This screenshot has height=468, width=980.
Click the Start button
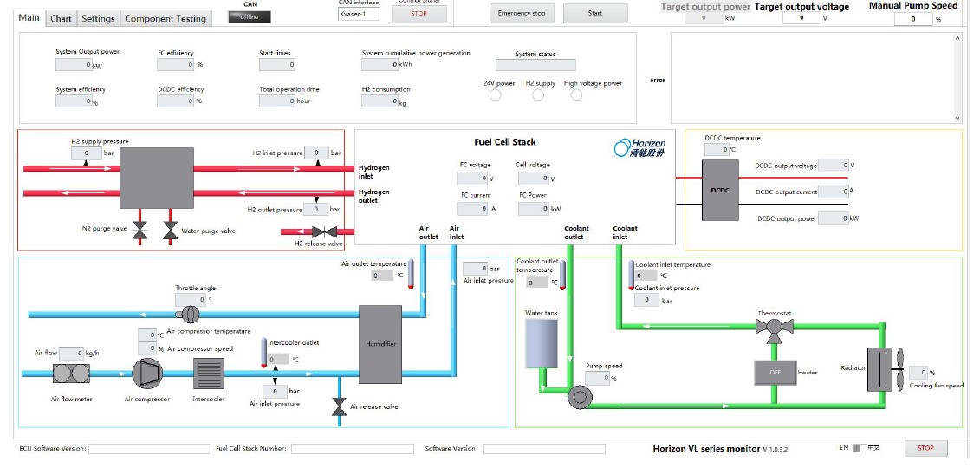595,13
